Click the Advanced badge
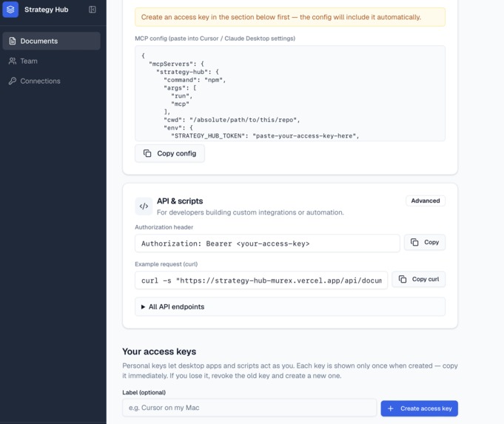 coord(426,201)
